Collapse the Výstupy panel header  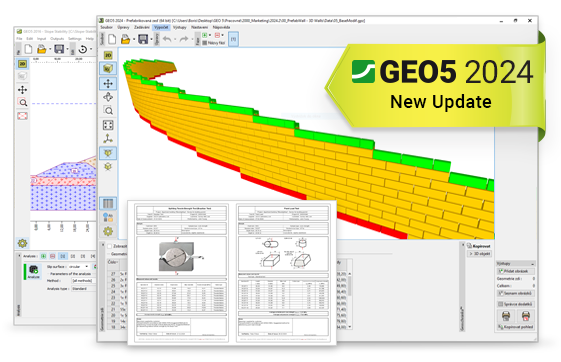click(x=516, y=263)
